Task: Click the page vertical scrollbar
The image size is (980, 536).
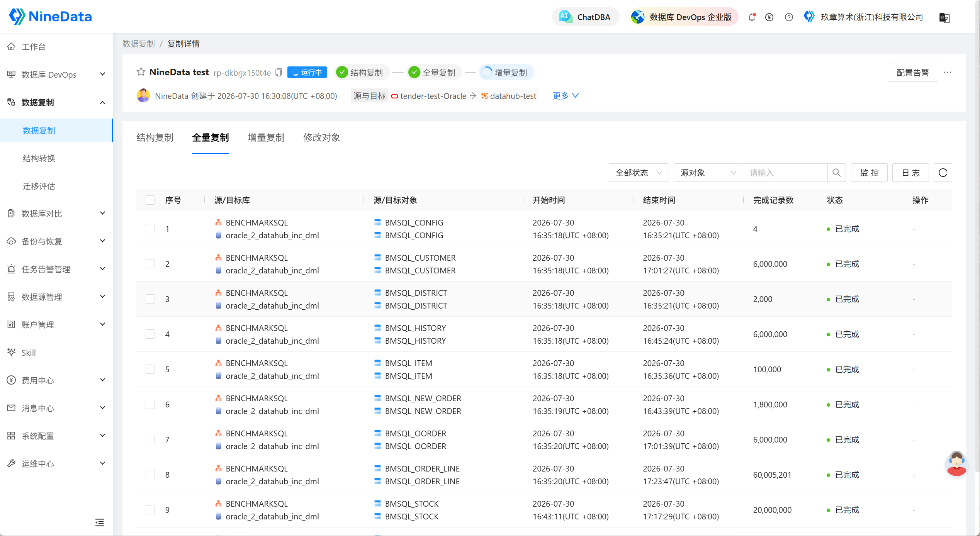Action: 977,236
